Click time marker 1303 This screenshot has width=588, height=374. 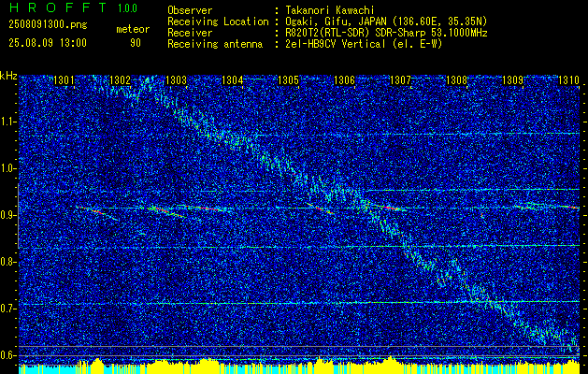(177, 80)
